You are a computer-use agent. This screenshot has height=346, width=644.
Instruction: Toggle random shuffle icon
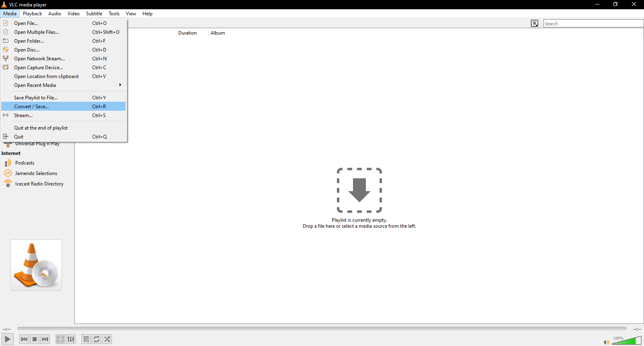[107, 339]
